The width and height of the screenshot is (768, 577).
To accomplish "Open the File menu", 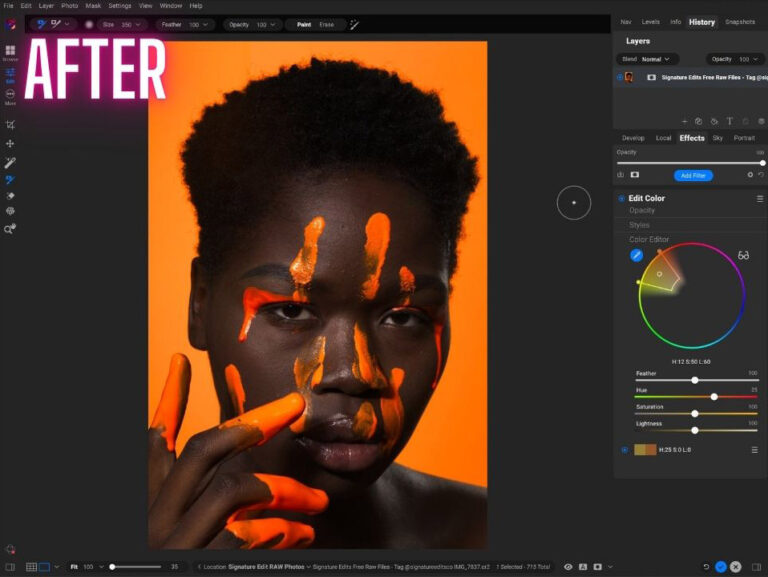I will [8, 6].
